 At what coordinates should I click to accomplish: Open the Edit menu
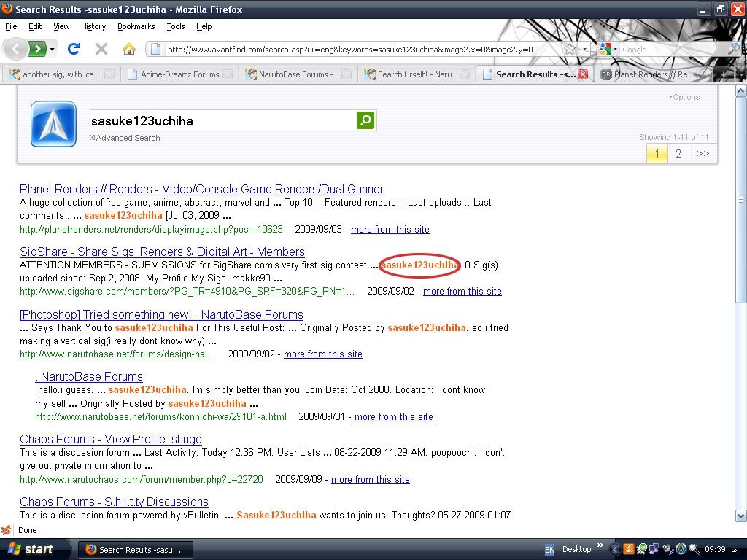click(x=35, y=26)
